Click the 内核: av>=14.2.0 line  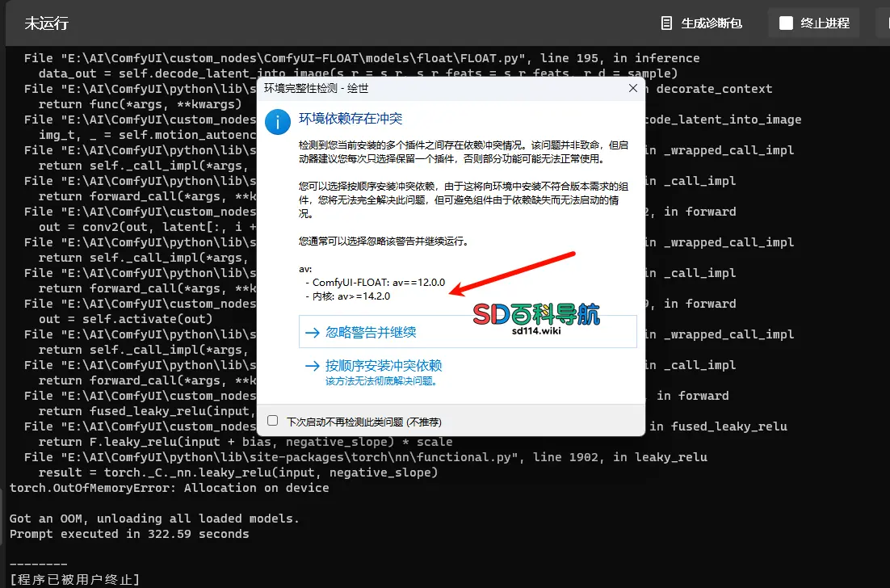(347, 296)
